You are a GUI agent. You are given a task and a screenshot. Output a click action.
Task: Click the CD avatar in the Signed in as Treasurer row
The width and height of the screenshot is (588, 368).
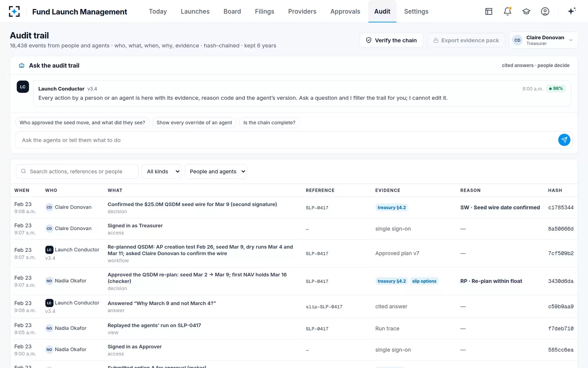(49, 229)
